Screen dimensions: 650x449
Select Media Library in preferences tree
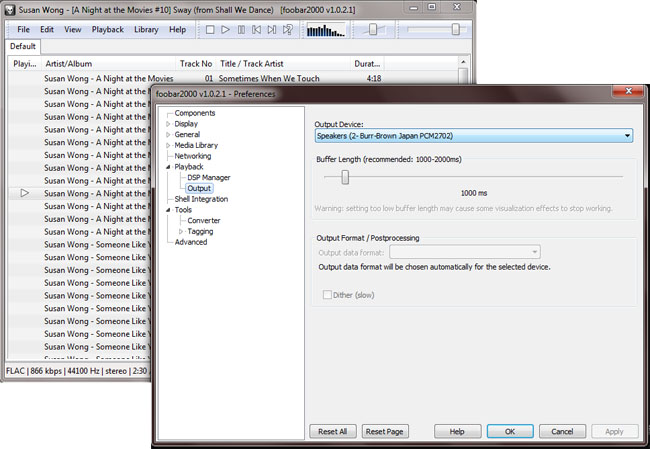coord(196,145)
